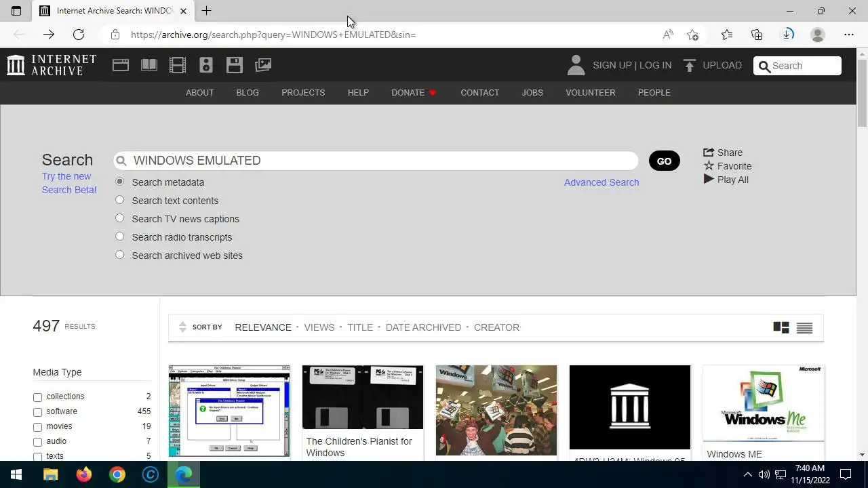Click the GO search button
Viewport: 868px width, 488px height.
click(x=664, y=161)
